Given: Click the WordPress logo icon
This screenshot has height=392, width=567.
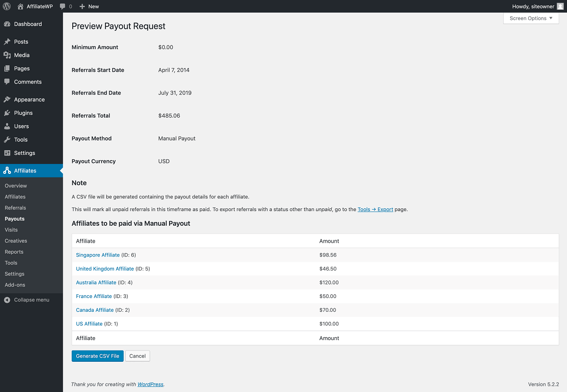Looking at the screenshot, I should point(7,7).
